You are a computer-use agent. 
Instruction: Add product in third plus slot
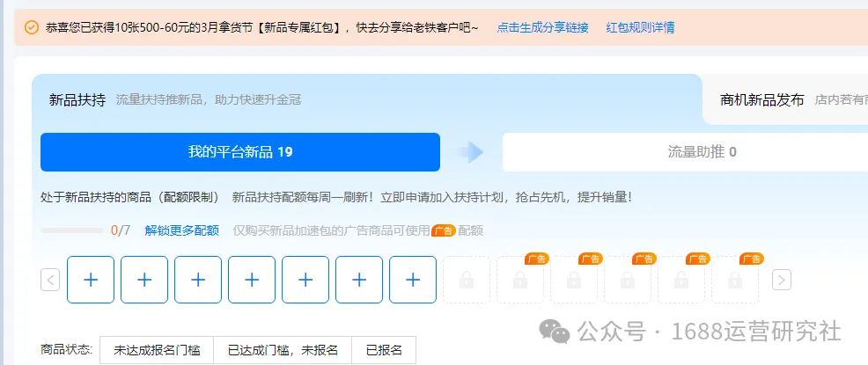click(198, 280)
